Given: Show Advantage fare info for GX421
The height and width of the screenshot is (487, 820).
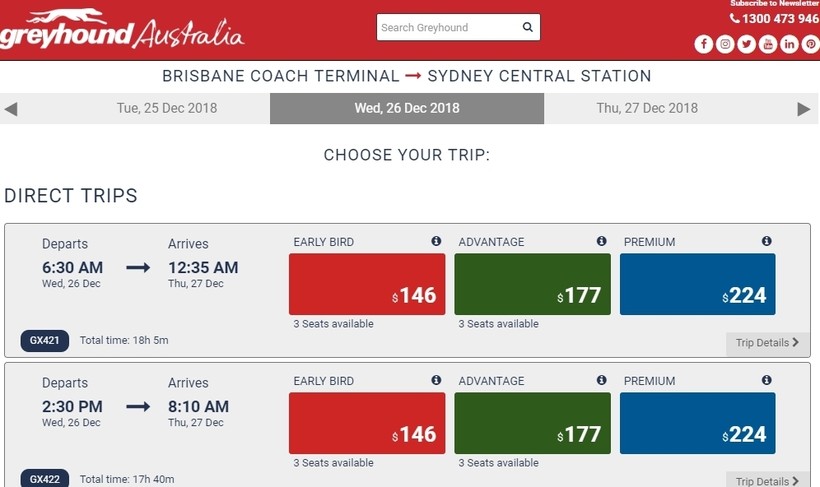Looking at the screenshot, I should 601,242.
